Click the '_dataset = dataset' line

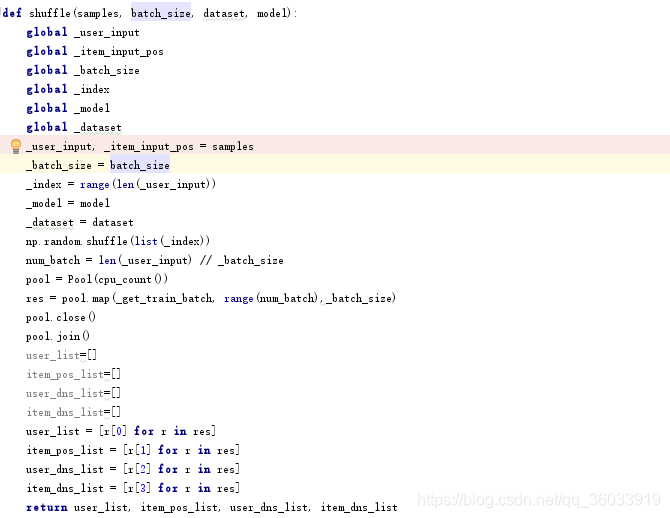click(80, 222)
